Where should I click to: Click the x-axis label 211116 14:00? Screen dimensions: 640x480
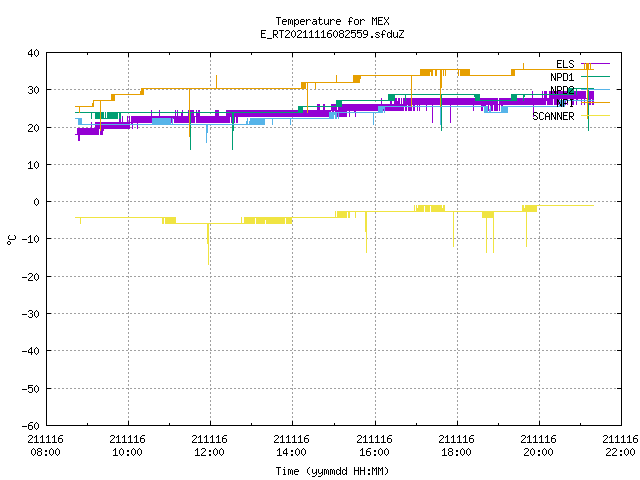tap(291, 445)
